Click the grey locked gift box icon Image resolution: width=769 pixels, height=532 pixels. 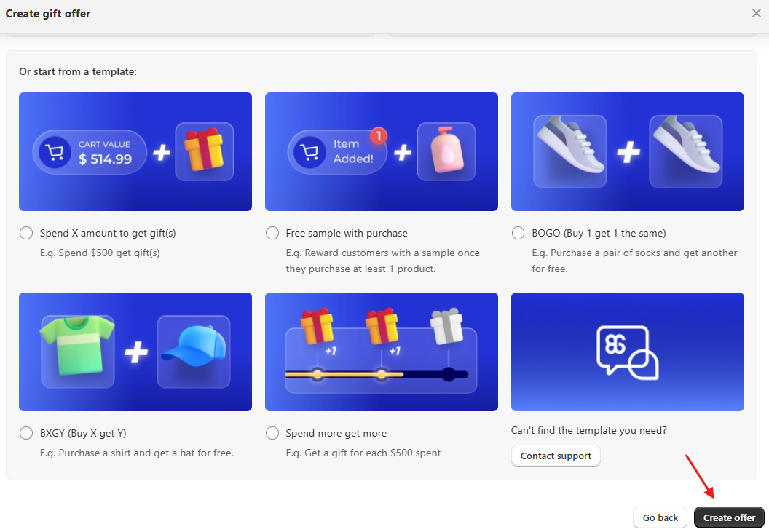click(446, 327)
